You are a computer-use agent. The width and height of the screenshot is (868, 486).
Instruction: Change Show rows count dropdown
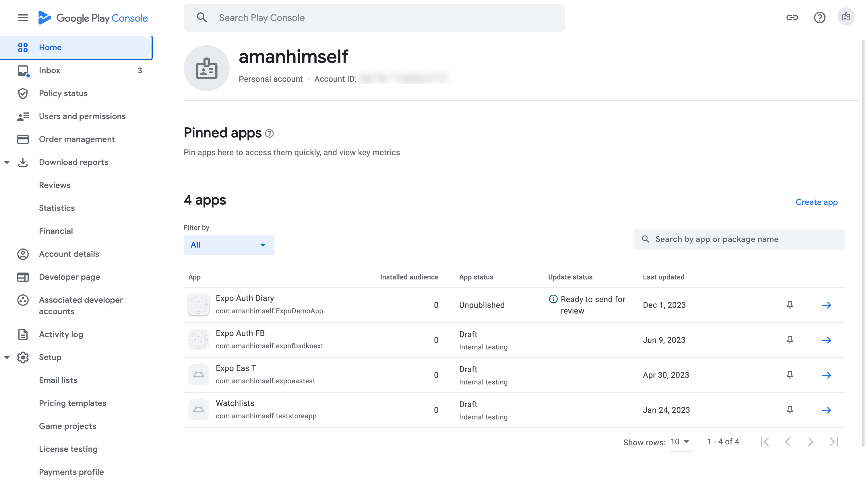click(680, 442)
